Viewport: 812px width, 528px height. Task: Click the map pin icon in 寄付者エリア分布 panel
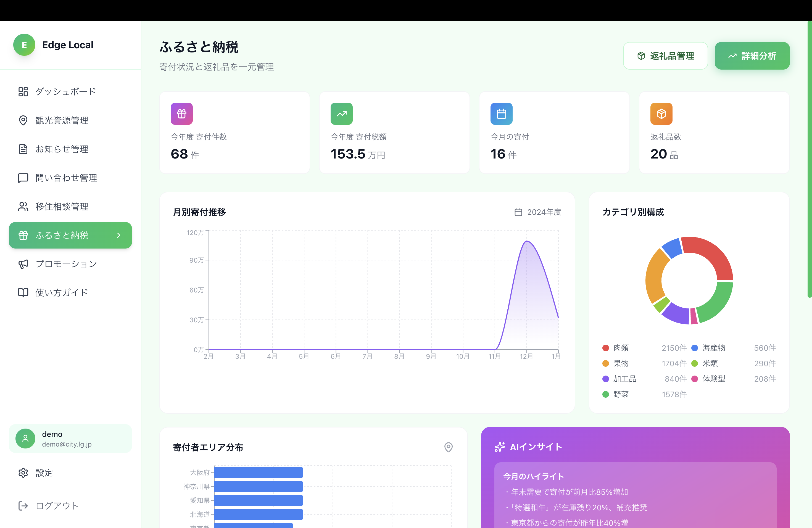(x=448, y=447)
